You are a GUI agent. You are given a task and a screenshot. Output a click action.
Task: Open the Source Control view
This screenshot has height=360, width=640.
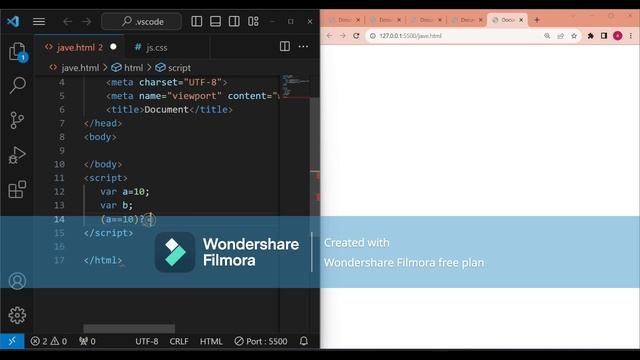tap(17, 120)
